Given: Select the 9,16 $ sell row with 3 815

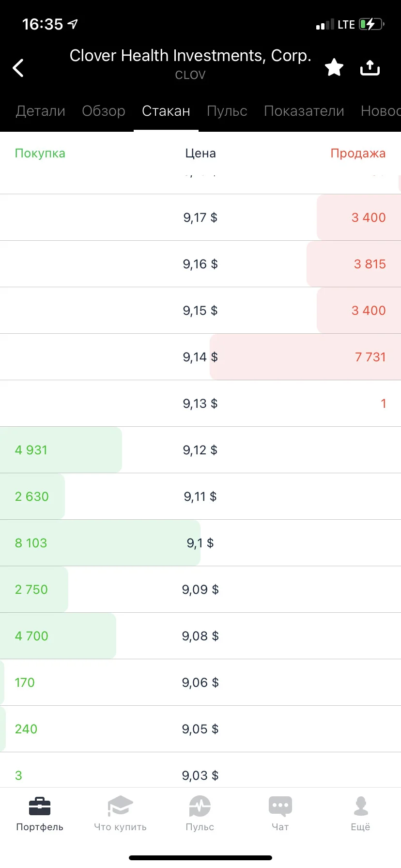Looking at the screenshot, I should (x=200, y=264).
